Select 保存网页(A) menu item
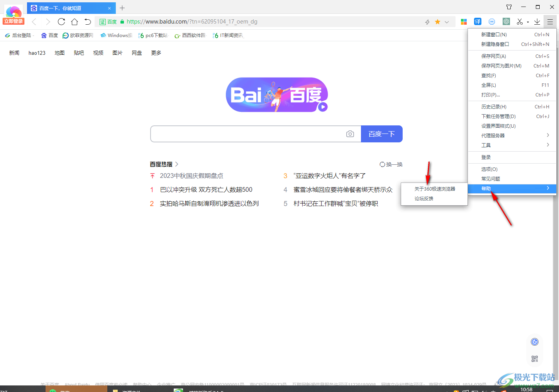 (x=512, y=56)
